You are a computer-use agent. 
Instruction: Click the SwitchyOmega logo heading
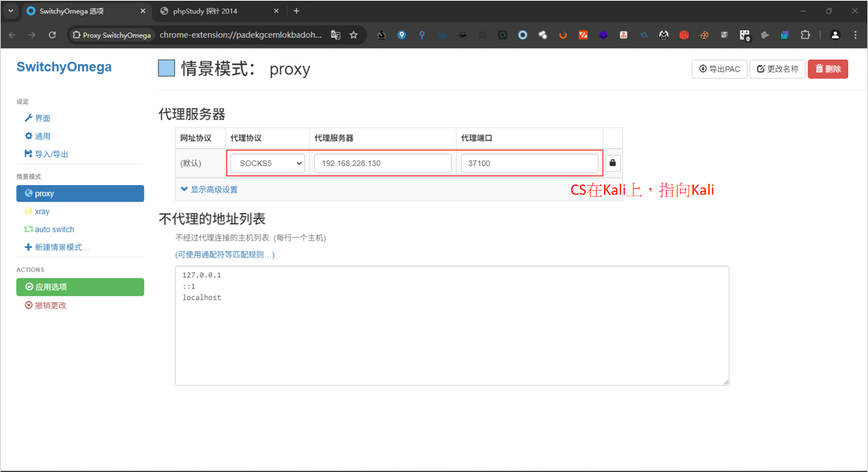64,67
